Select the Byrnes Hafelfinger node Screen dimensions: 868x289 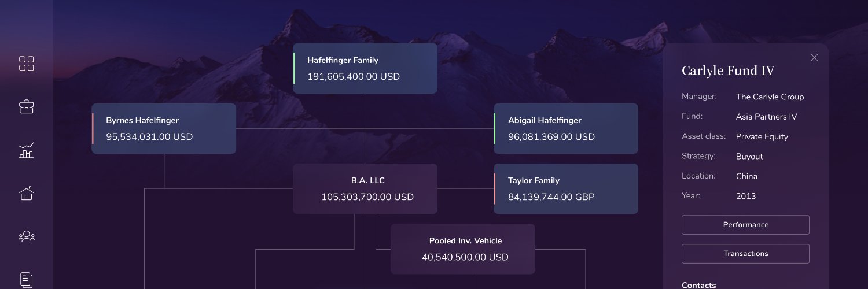pyautogui.click(x=164, y=128)
